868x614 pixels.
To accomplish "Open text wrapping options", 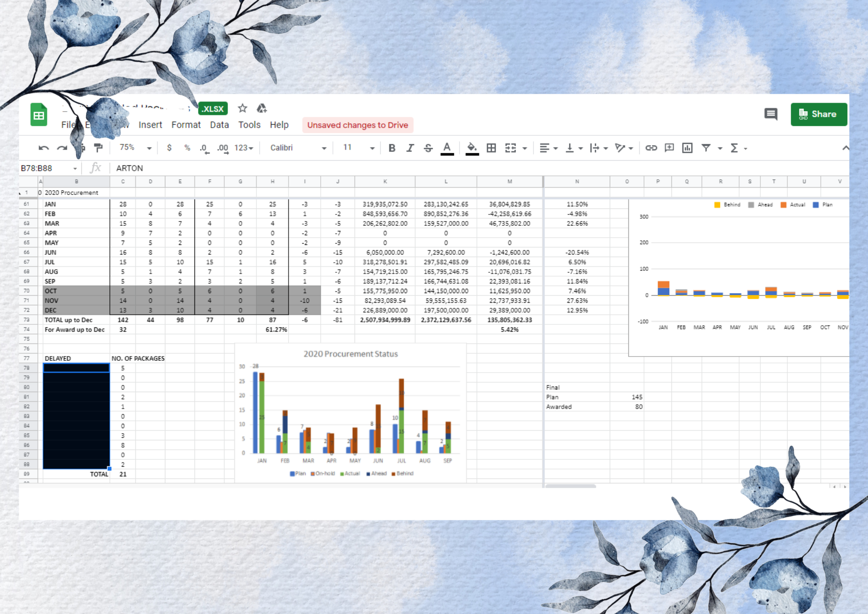I will click(598, 148).
